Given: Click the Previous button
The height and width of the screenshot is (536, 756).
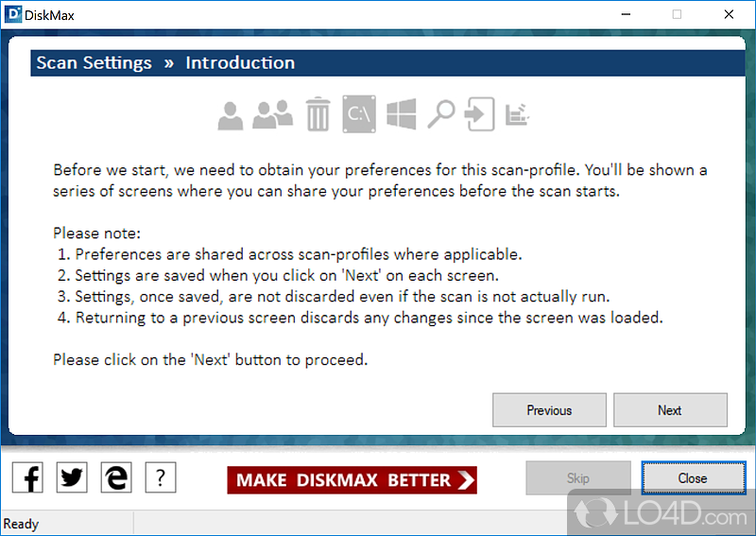Looking at the screenshot, I should [549, 410].
